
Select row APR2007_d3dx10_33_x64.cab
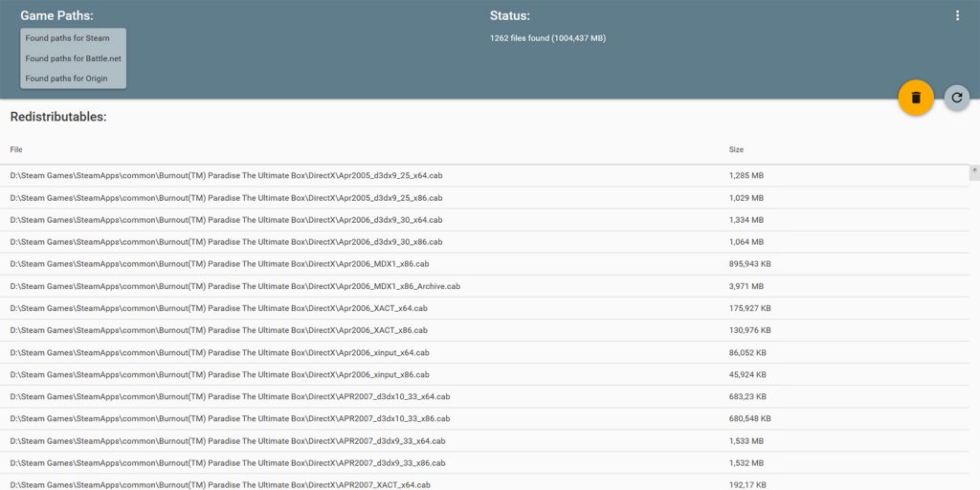(484, 396)
